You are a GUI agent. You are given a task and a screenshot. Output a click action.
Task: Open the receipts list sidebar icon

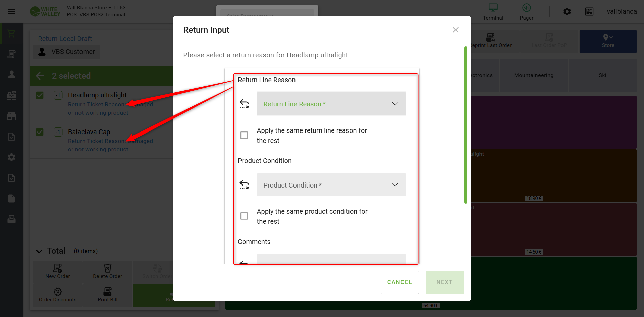(x=11, y=54)
